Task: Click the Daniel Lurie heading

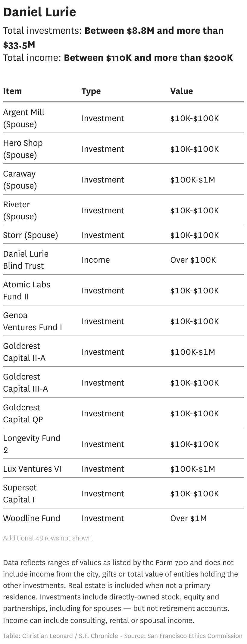Action: click(x=39, y=12)
